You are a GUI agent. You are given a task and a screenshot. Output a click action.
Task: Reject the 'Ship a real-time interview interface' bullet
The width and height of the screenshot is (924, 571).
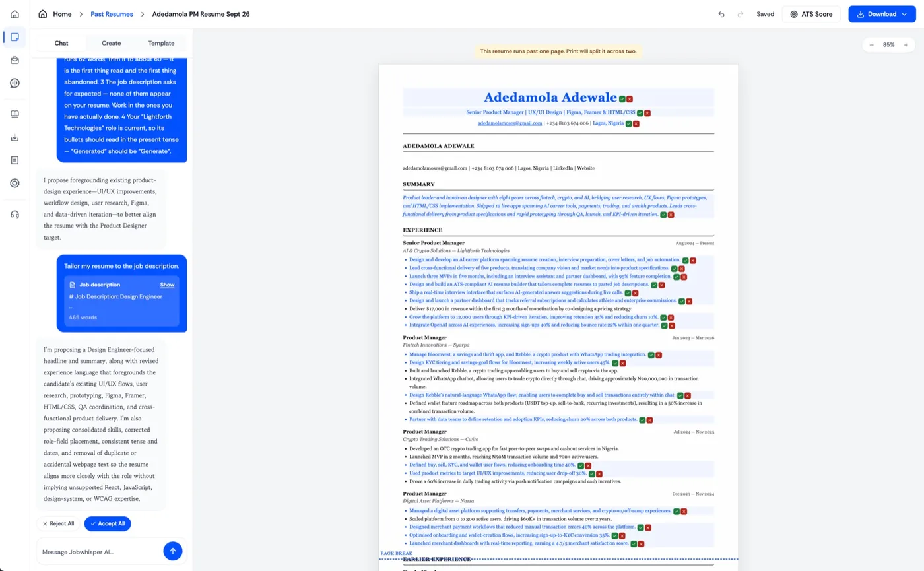click(635, 293)
